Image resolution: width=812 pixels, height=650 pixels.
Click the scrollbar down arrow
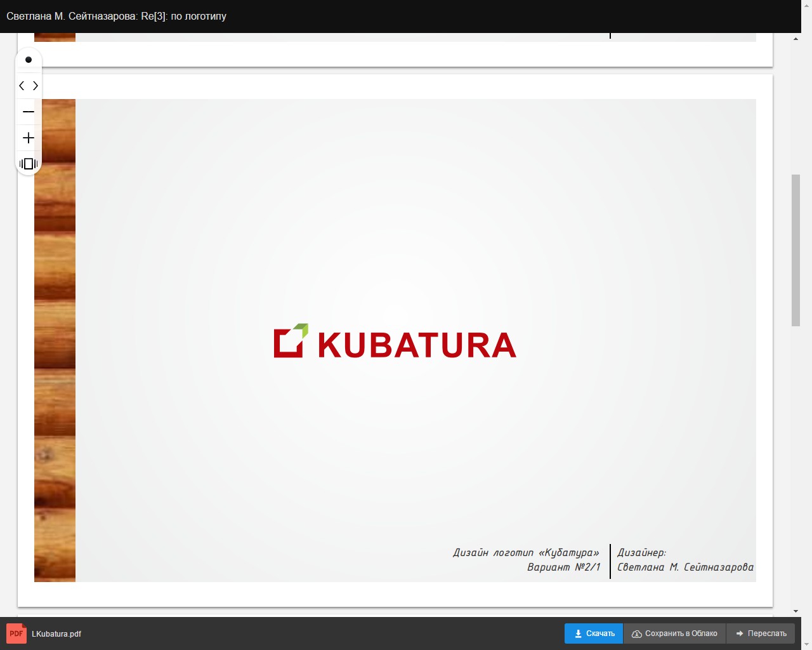click(x=796, y=611)
